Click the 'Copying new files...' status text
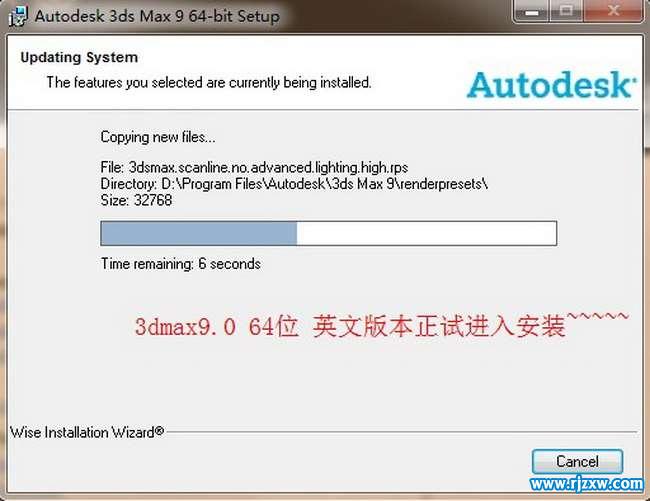 [x=158, y=137]
